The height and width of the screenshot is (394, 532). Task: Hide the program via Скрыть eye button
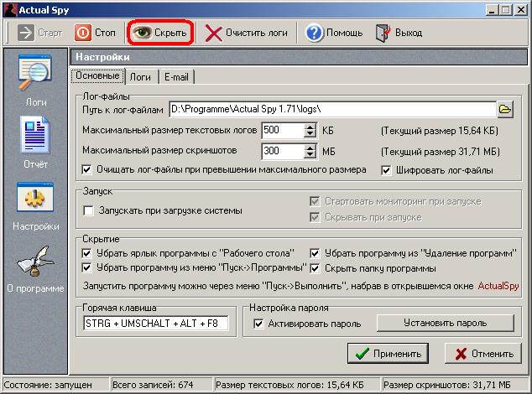(x=160, y=33)
